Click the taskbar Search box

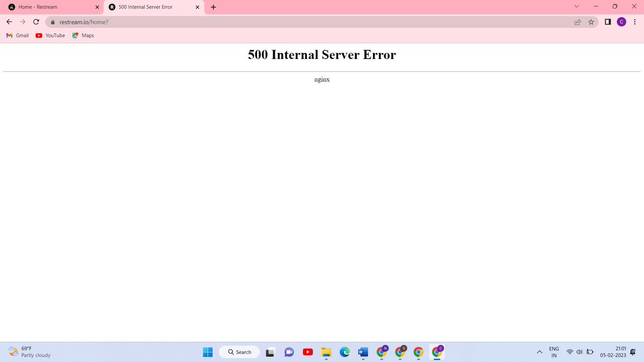[239, 352]
